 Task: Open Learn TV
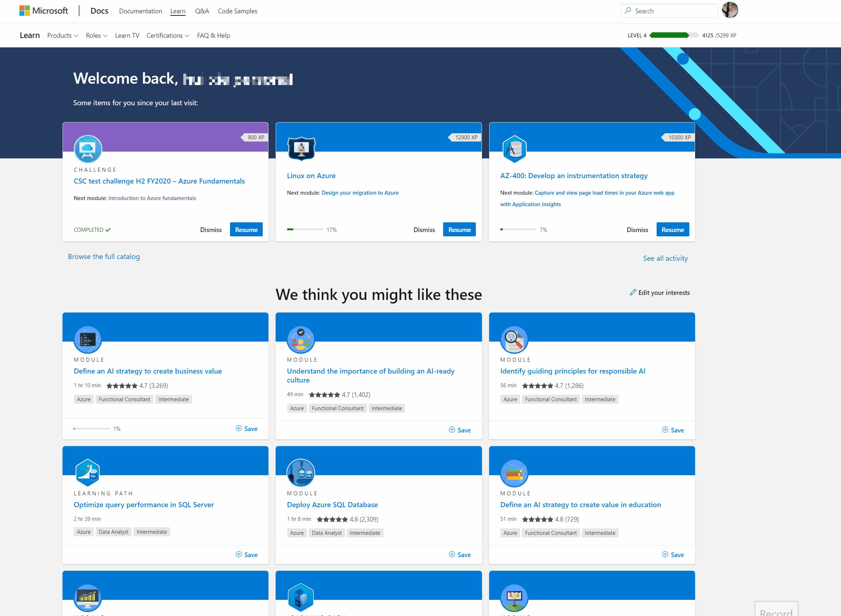coord(127,36)
